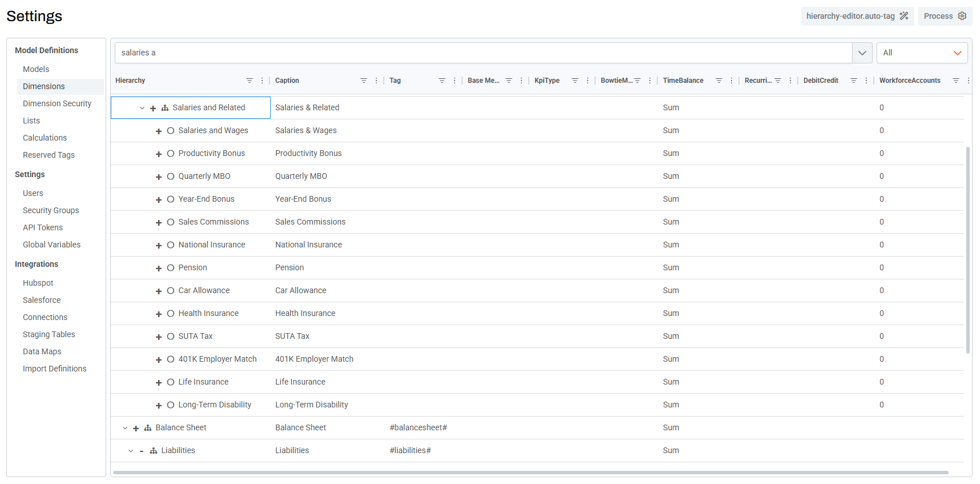980x484 pixels.
Task: Go to API Tokens settings
Action: [43, 227]
